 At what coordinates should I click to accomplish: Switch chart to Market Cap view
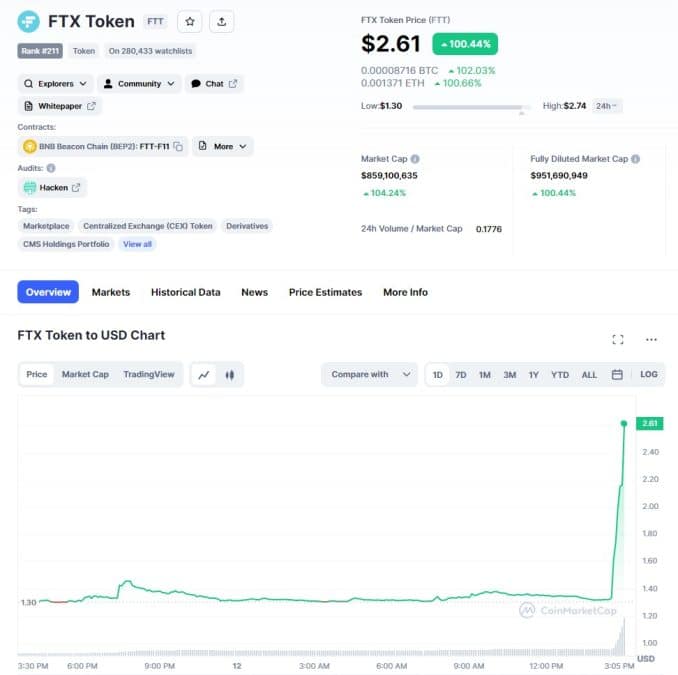pyautogui.click(x=85, y=374)
